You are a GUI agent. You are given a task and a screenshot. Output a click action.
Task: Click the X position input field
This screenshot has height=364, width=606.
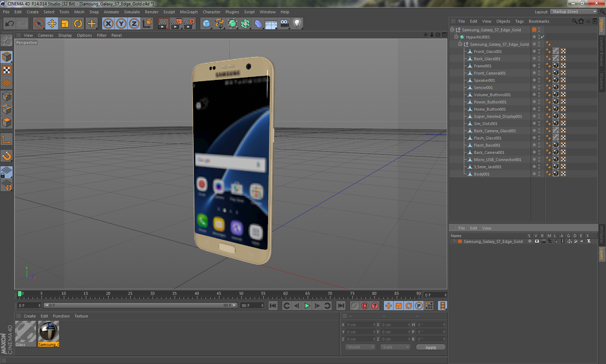[361, 325]
